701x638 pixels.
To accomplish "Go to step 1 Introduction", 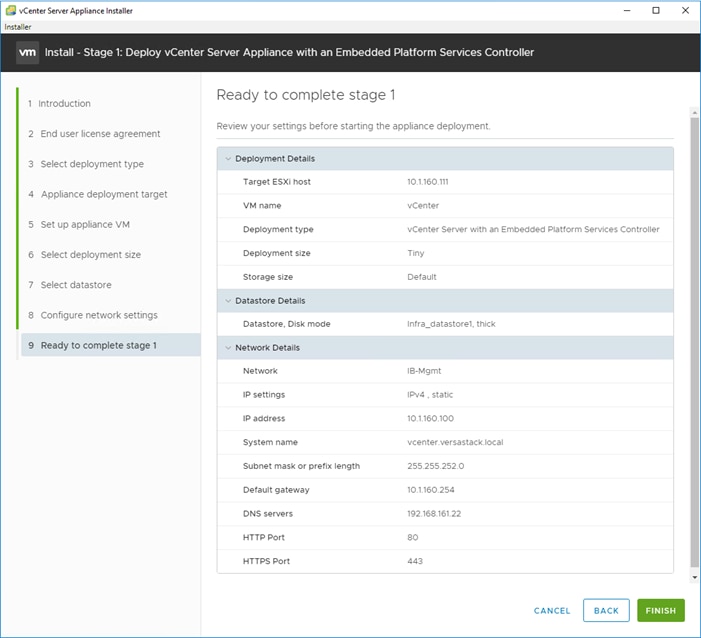I will pos(59,104).
